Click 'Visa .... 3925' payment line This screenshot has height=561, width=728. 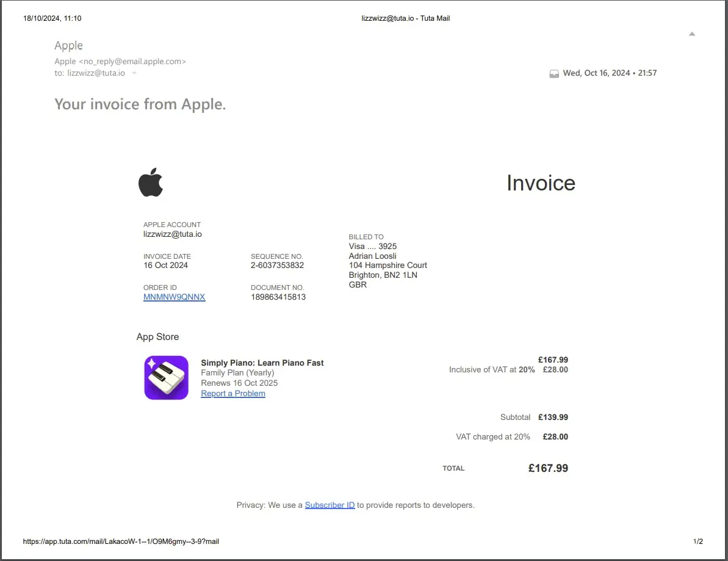(x=373, y=246)
